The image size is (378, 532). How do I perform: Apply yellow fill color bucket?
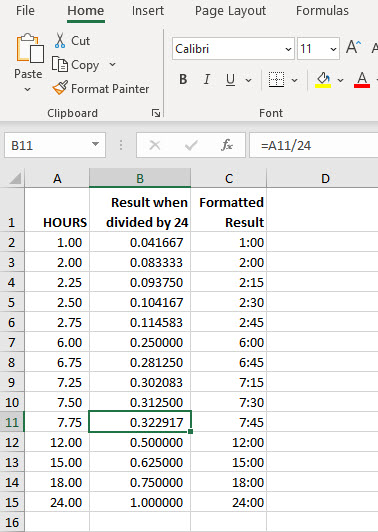click(x=323, y=80)
